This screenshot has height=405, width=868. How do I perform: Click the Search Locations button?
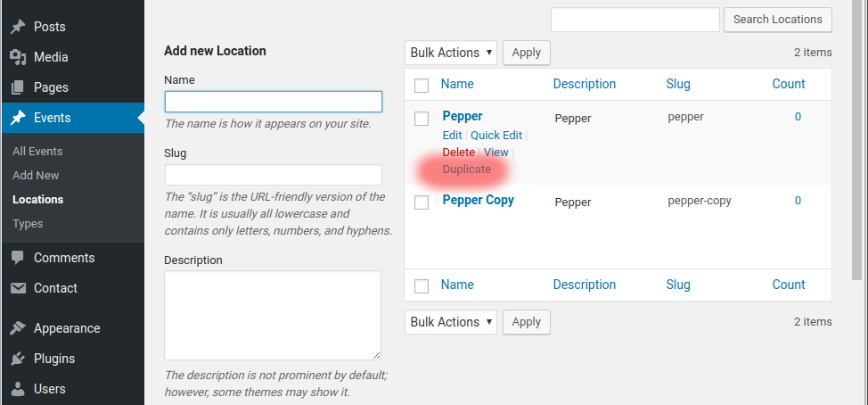pyautogui.click(x=778, y=20)
